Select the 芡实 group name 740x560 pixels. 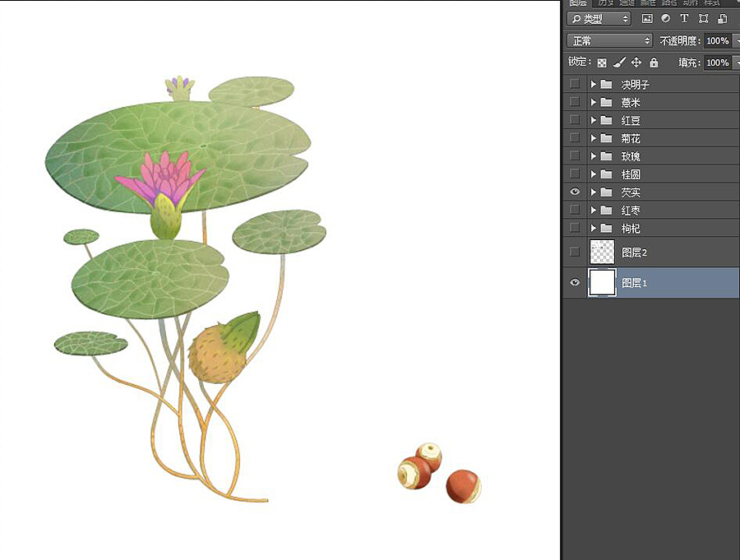(x=631, y=192)
